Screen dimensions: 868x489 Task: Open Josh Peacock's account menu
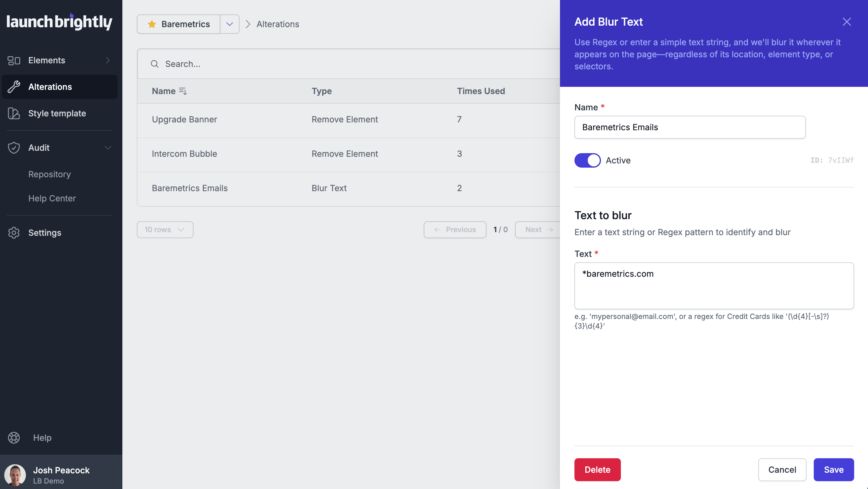point(61,472)
